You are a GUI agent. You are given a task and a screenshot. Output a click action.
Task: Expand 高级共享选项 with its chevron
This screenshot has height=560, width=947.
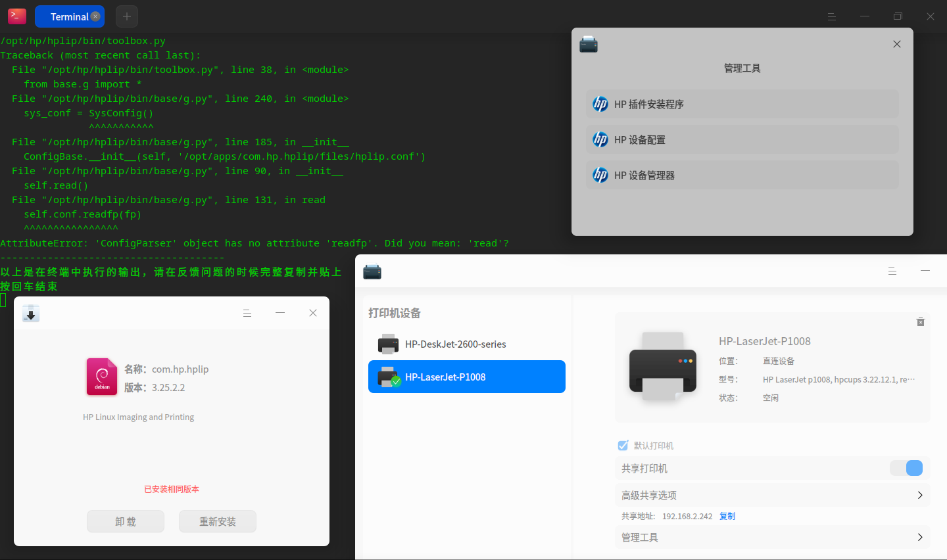pos(920,495)
